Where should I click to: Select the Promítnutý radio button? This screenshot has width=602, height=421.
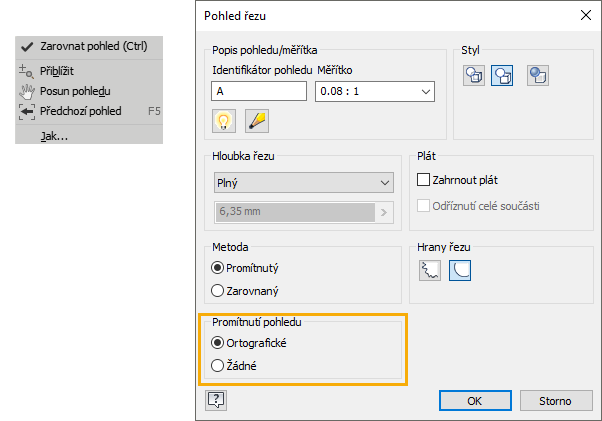coord(218,268)
